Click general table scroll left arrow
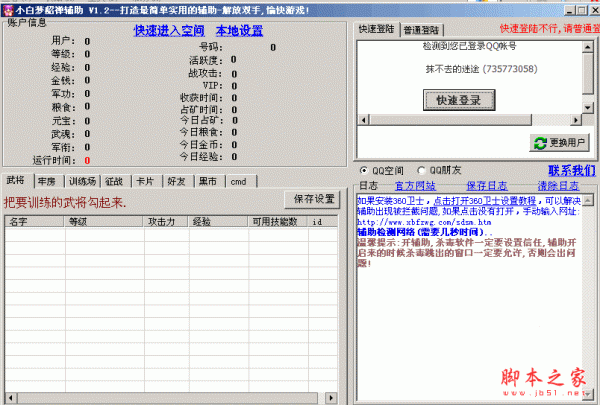 tap(10, 398)
